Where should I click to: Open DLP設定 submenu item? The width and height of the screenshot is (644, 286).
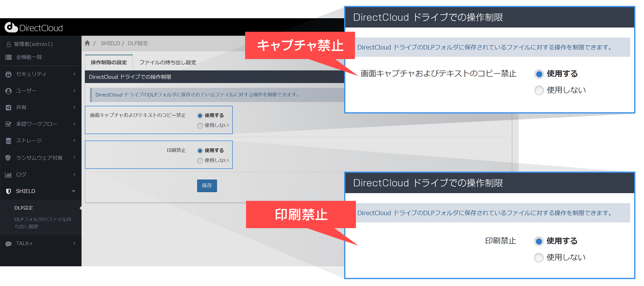pyautogui.click(x=24, y=208)
